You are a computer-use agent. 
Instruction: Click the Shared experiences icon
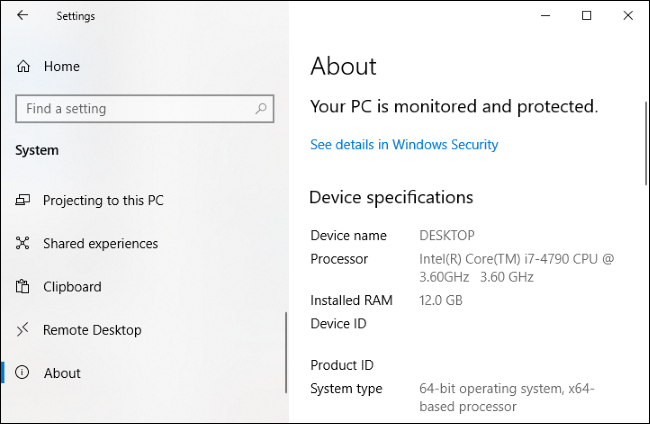[24, 244]
